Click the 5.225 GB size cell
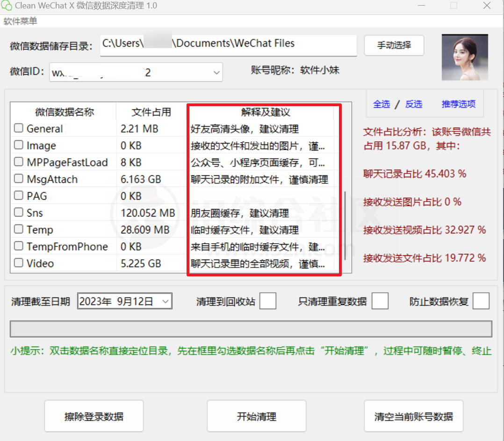Image resolution: width=504 pixels, height=441 pixels. coord(141,263)
